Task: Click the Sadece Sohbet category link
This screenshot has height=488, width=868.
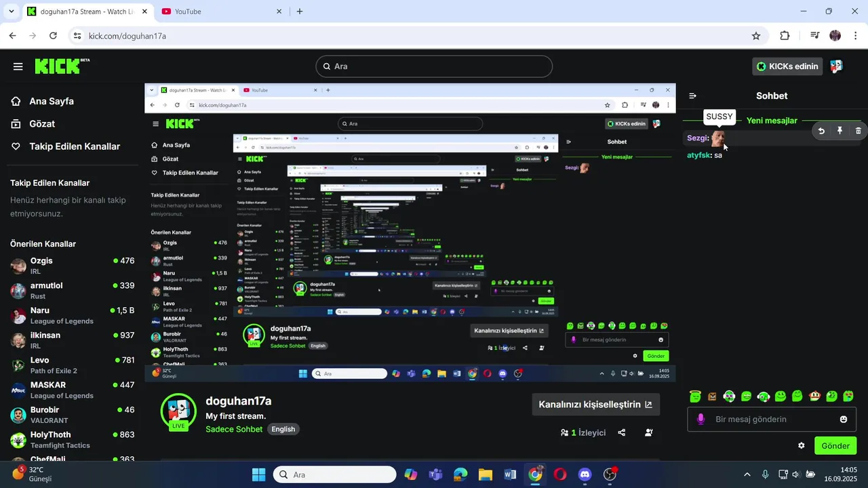Action: tap(234, 429)
